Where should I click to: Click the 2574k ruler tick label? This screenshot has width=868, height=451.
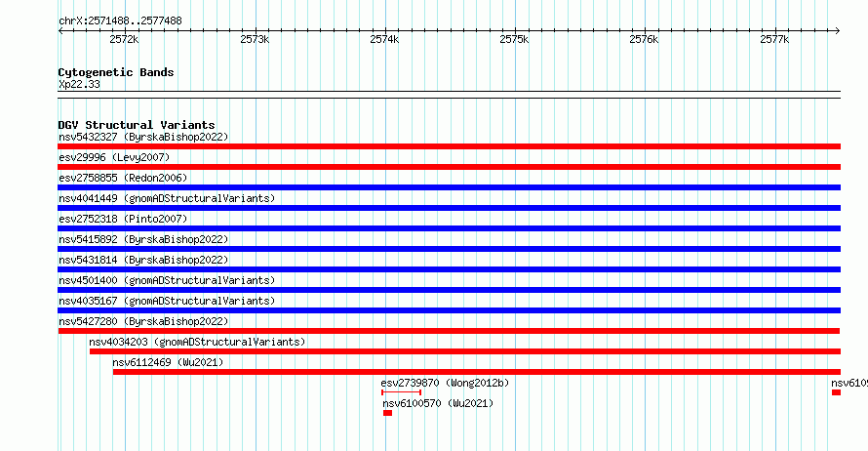[x=384, y=39]
